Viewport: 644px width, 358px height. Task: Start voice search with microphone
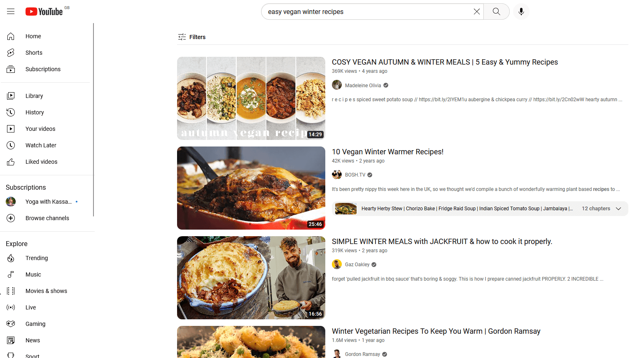[521, 12]
